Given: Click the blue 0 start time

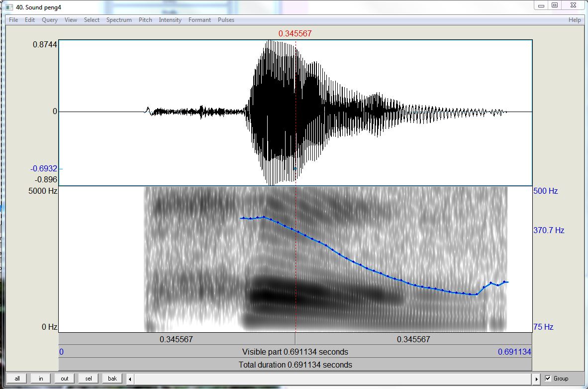Looking at the screenshot, I should [62, 352].
